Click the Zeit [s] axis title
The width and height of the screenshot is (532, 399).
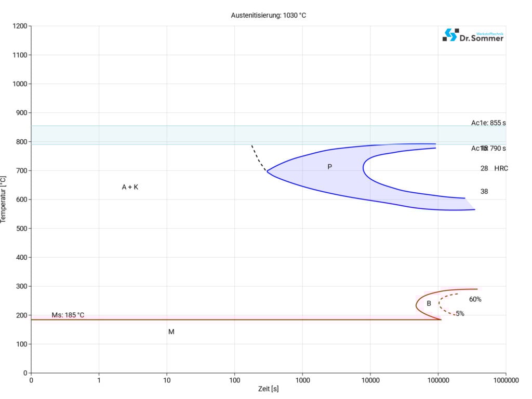[268, 389]
